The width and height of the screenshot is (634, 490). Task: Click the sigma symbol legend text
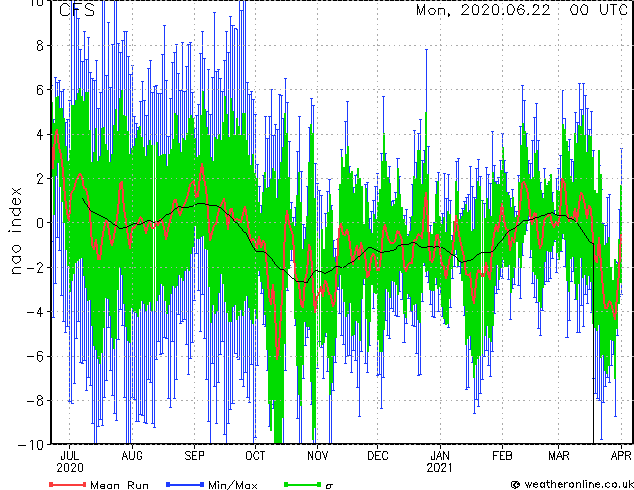329,485
